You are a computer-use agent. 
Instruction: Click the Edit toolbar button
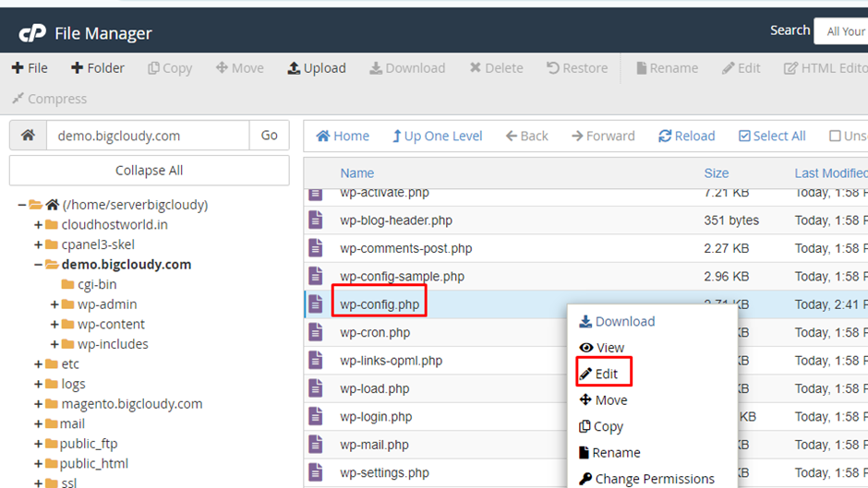[x=741, y=68]
